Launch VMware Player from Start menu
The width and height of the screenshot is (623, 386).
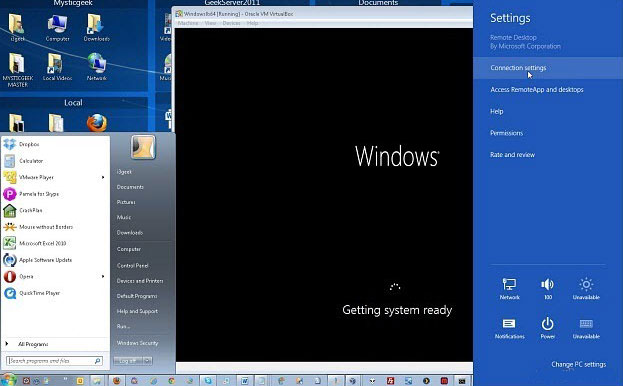click(x=55, y=177)
